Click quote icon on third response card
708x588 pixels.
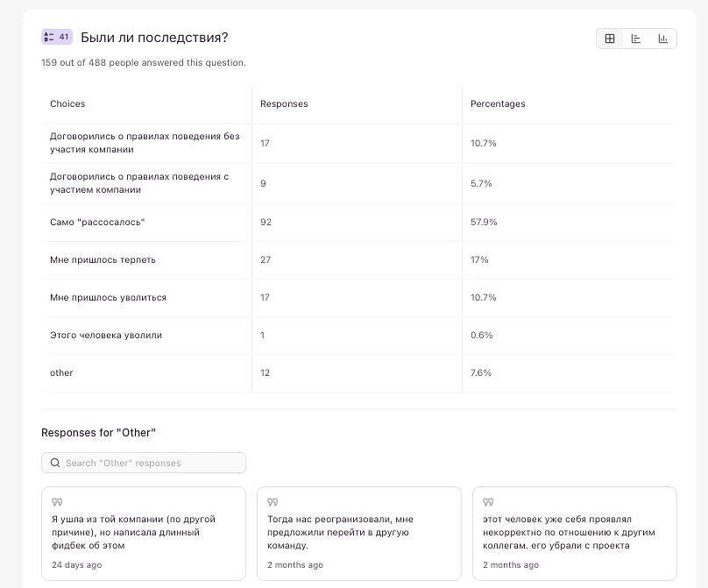(488, 502)
